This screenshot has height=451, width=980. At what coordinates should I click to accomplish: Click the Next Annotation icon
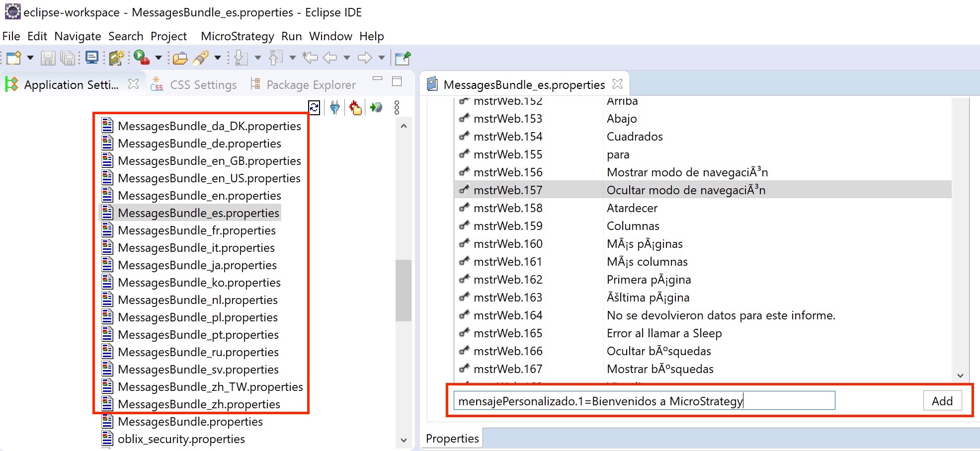tap(241, 58)
